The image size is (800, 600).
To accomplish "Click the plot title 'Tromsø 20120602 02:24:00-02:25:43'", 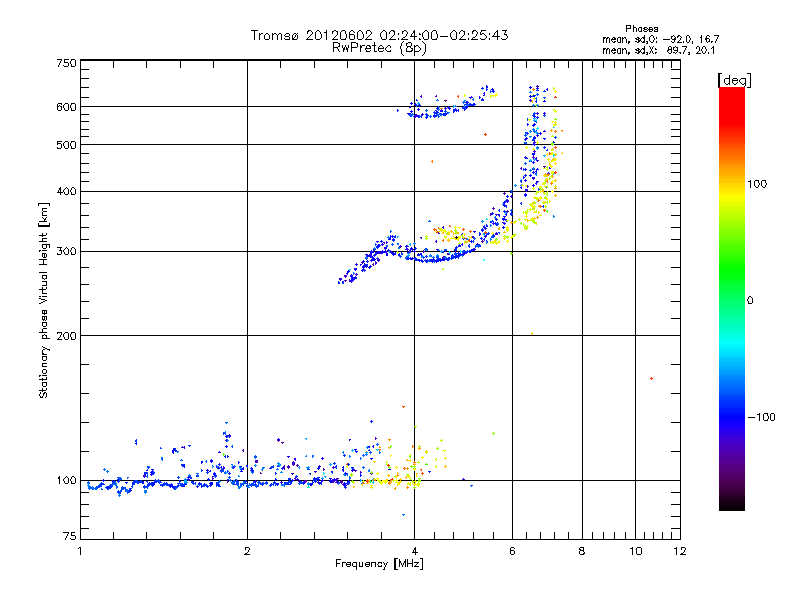I will 379,35.
